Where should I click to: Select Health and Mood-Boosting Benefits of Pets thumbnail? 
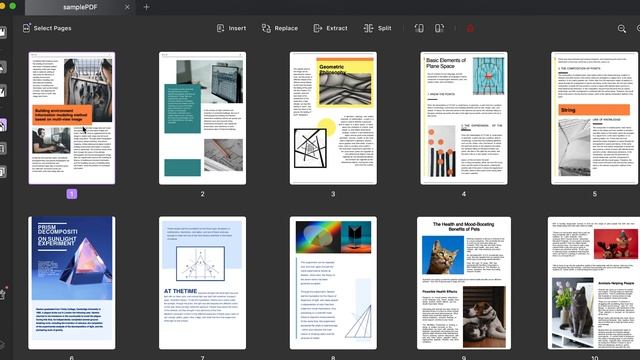[464, 283]
